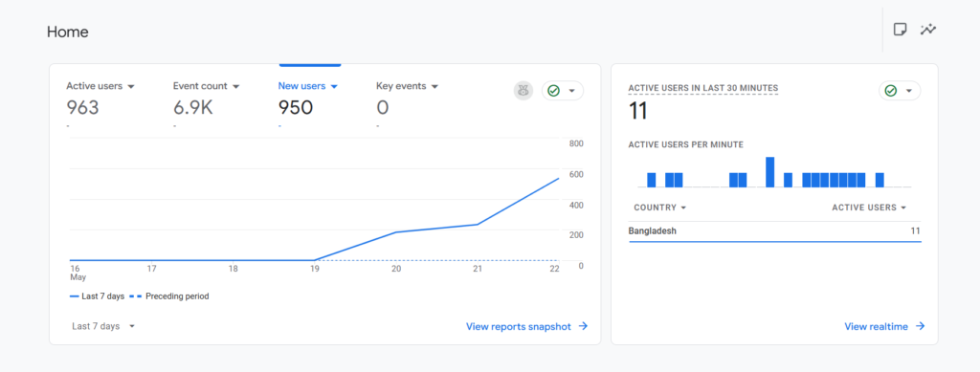Click the ACTIVE USERS IN LAST 30 MINUTES heading
Viewport: 980px width, 372px height.
click(703, 89)
